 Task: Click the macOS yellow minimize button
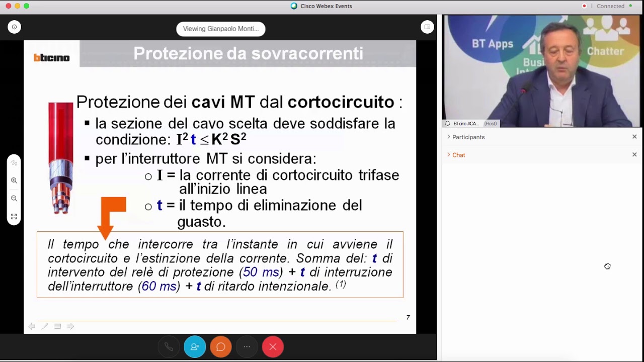coord(18,6)
